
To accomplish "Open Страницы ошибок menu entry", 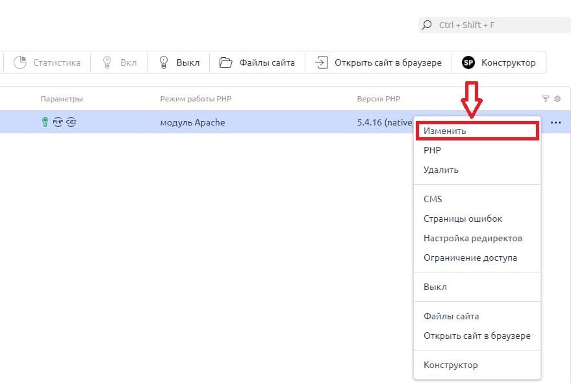I will pyautogui.click(x=477, y=218).
